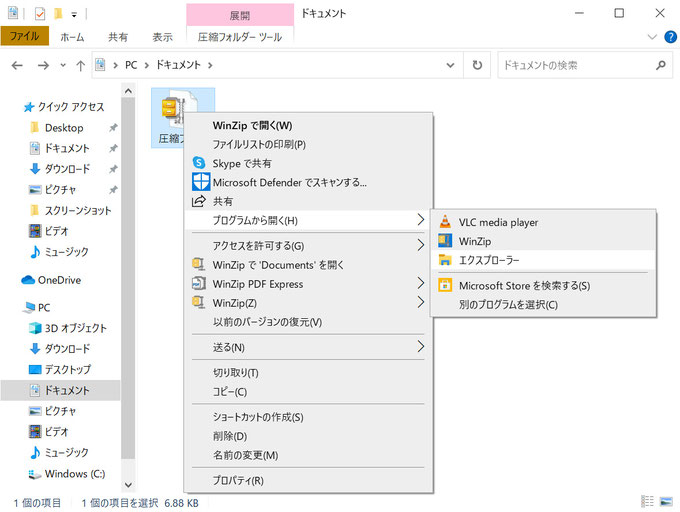Open スクリーンショット folder in the sidebar

click(x=71, y=211)
